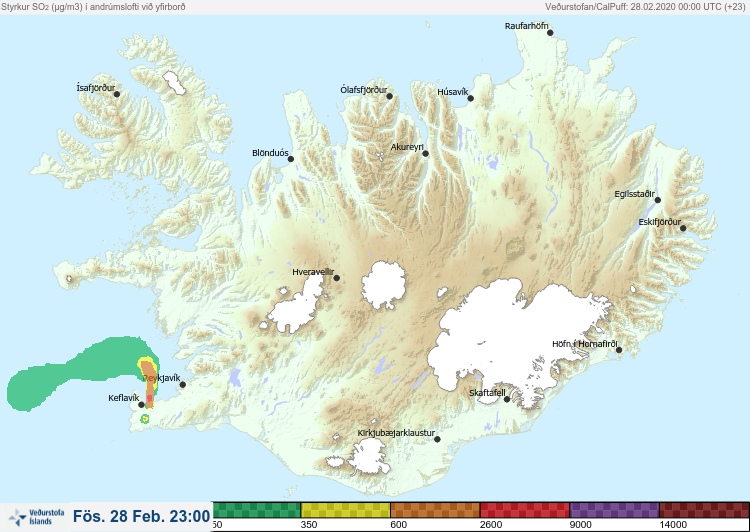The width and height of the screenshot is (750, 532).
Task: Click the Egilsstaðir label text
Action: [x=634, y=194]
